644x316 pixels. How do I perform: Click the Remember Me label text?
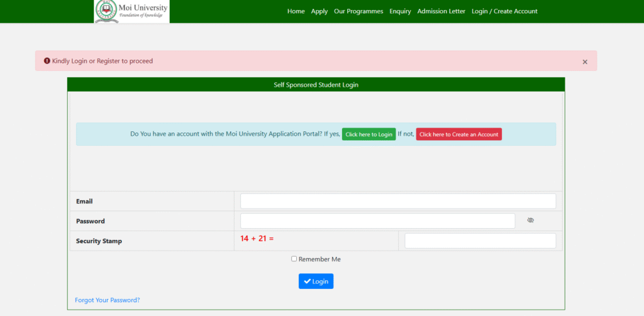coord(319,259)
